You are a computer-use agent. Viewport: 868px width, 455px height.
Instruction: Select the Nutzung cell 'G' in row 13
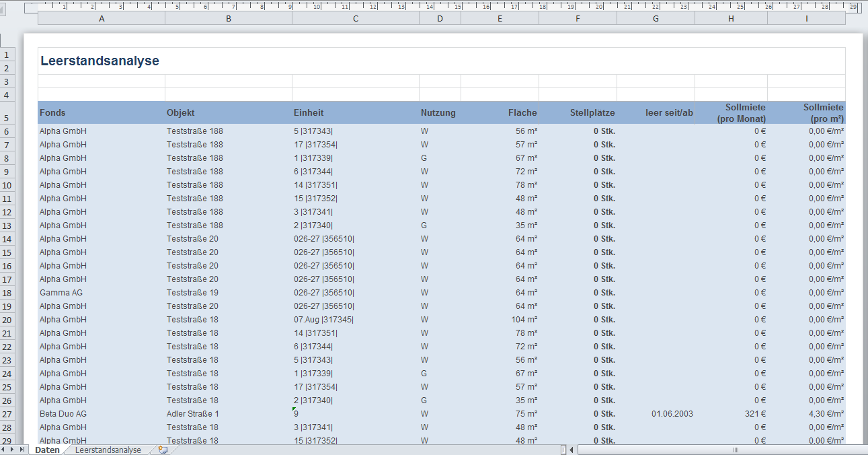tap(440, 225)
